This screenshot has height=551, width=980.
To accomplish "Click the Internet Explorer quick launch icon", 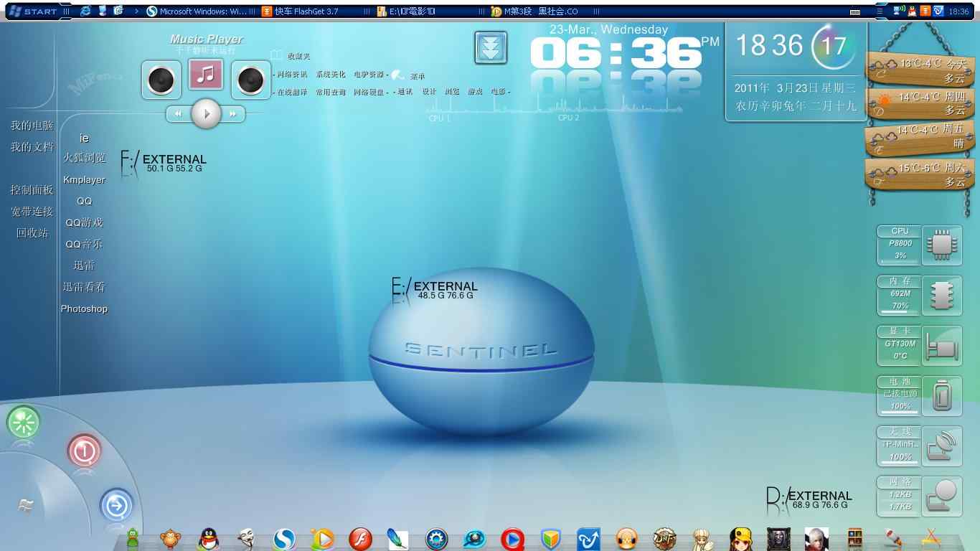I will click(86, 11).
